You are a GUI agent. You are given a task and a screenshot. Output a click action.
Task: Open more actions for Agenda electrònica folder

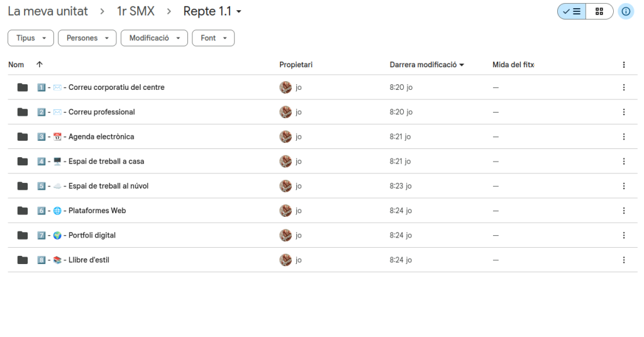[x=624, y=136]
